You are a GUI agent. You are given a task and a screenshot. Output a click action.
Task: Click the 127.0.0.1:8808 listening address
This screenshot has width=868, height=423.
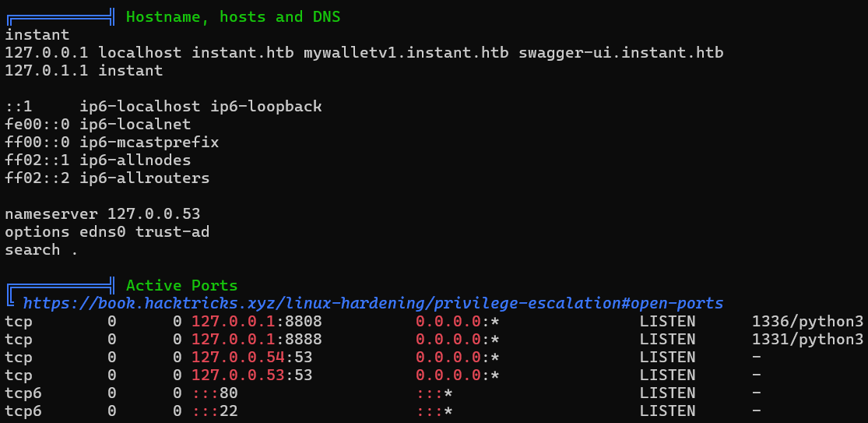pyautogui.click(x=257, y=322)
